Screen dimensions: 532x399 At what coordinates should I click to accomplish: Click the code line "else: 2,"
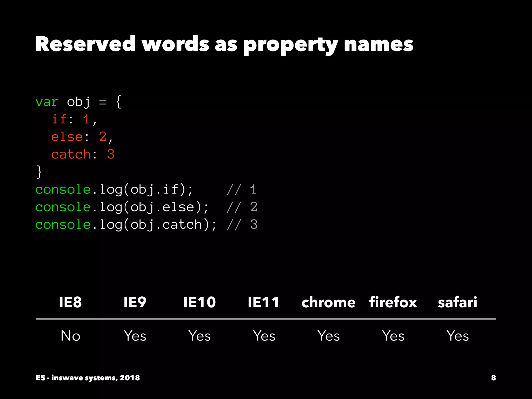click(x=82, y=137)
